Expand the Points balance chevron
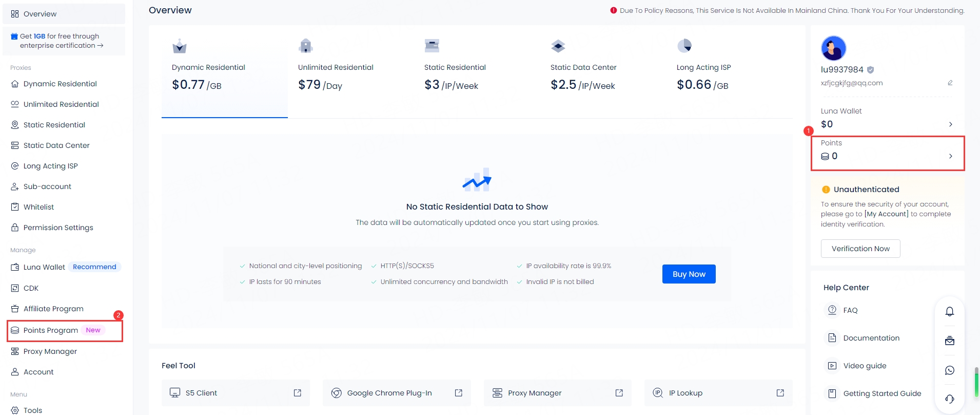 (950, 156)
